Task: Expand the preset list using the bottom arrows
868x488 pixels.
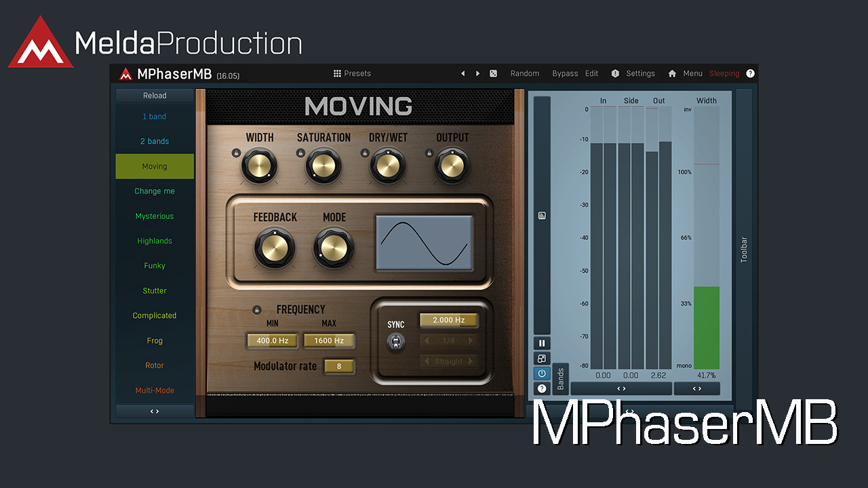Action: (x=155, y=411)
